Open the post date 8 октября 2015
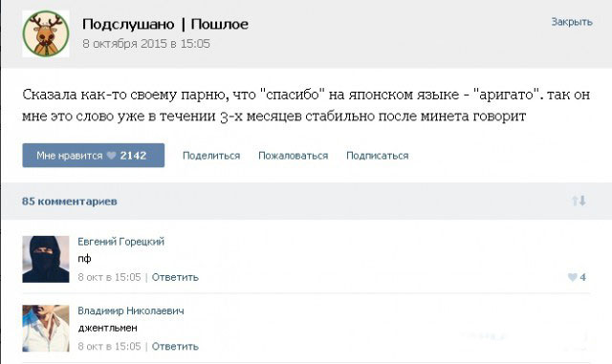The height and width of the screenshot is (364, 612). (146, 43)
